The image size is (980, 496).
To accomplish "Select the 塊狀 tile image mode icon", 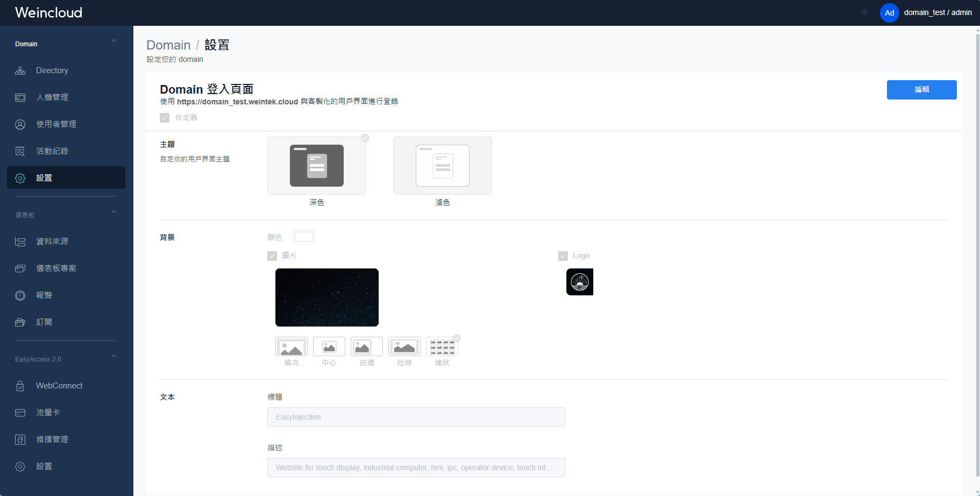I will [442, 346].
